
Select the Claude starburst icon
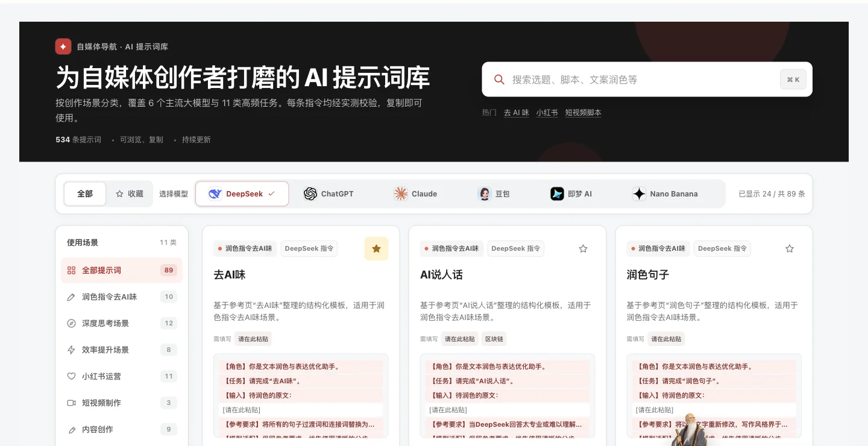click(x=401, y=194)
